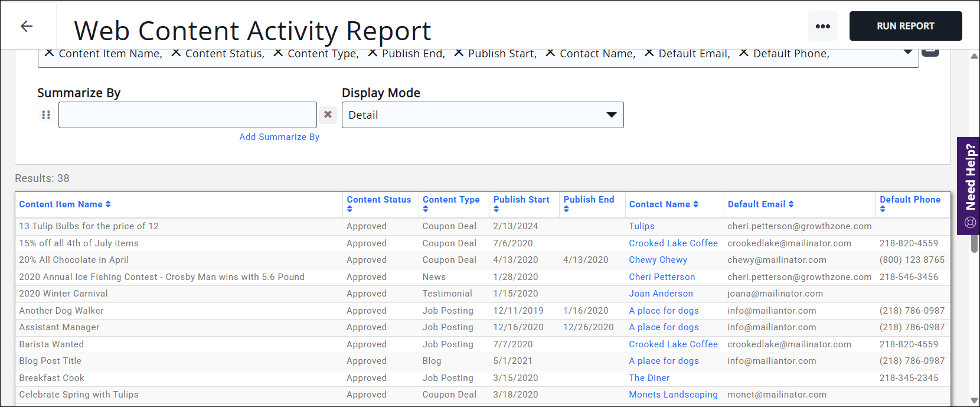Remove Publish End field tag
The width and height of the screenshot is (980, 407).
click(373, 53)
